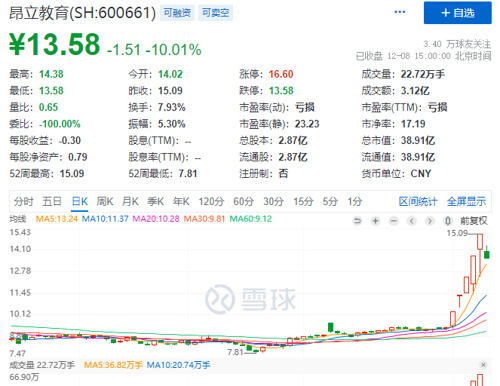Open the 区间统计 range statistics link
Screen dimensions: 500x386
pos(418,201)
